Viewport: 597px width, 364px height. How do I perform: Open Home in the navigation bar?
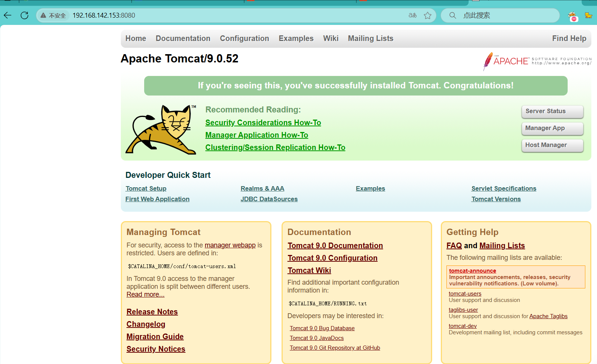[136, 38]
